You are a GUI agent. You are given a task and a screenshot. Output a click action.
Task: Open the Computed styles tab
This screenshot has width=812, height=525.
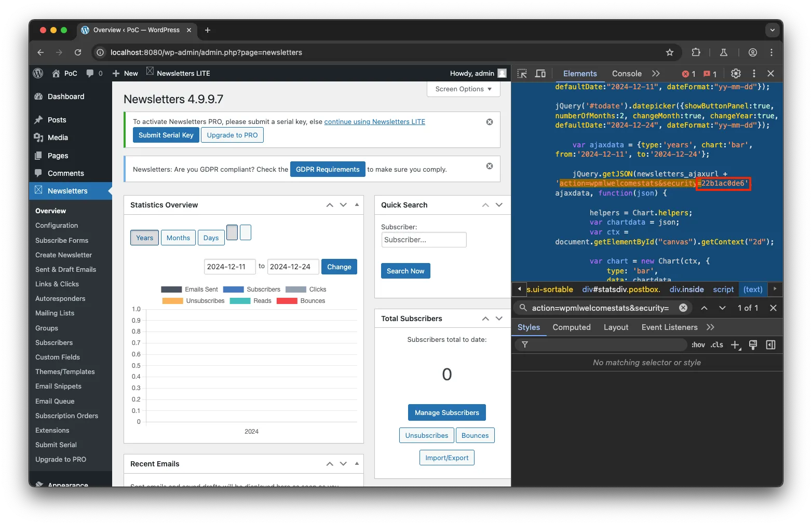tap(571, 327)
